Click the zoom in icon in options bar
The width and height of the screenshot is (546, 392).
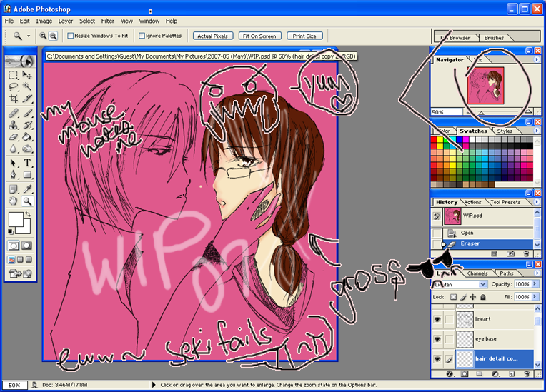(43, 36)
